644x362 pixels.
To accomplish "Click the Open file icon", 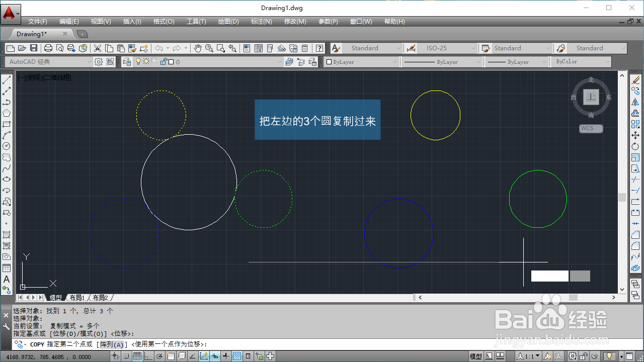I will [22, 48].
